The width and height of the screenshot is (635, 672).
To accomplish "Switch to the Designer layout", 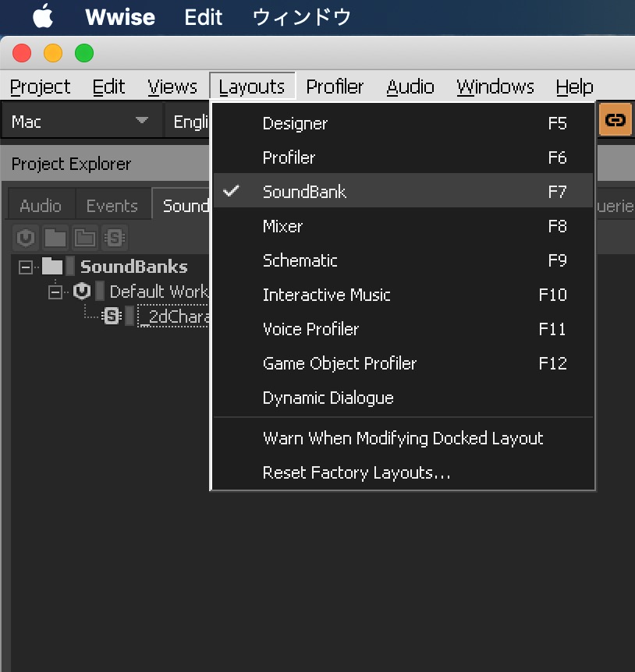I will tap(403, 123).
